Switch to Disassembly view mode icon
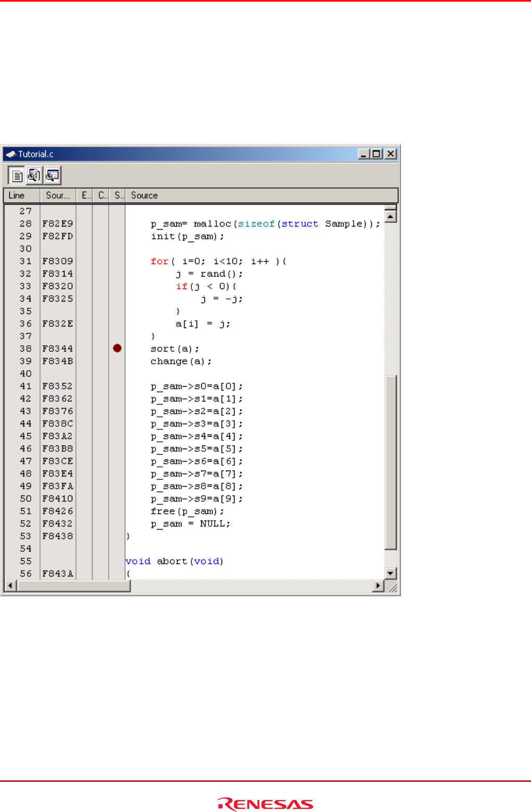This screenshot has width=531, height=812. (52, 176)
